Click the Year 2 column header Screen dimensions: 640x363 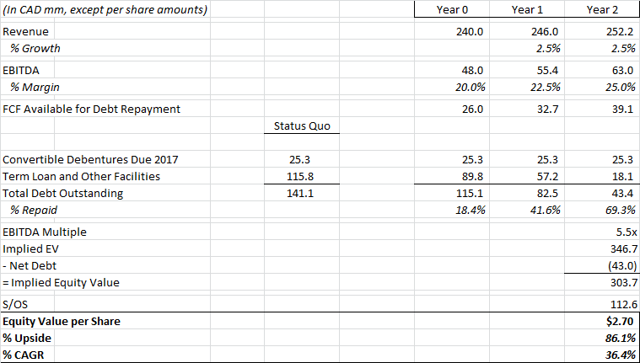(602, 10)
